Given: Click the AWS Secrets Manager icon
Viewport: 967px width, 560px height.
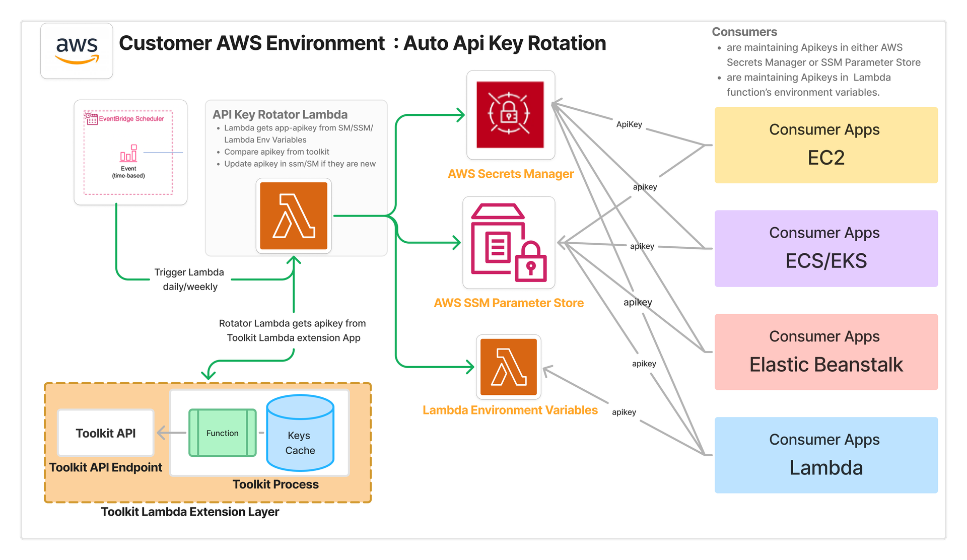Looking at the screenshot, I should [510, 115].
